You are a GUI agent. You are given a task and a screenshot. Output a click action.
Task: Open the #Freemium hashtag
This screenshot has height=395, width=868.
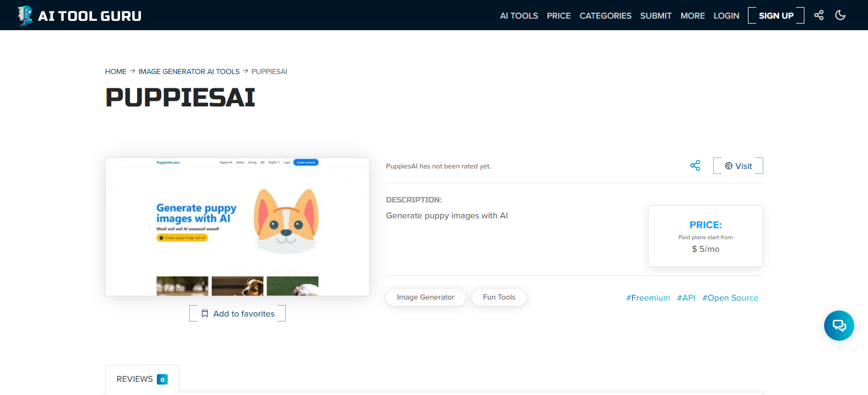648,298
